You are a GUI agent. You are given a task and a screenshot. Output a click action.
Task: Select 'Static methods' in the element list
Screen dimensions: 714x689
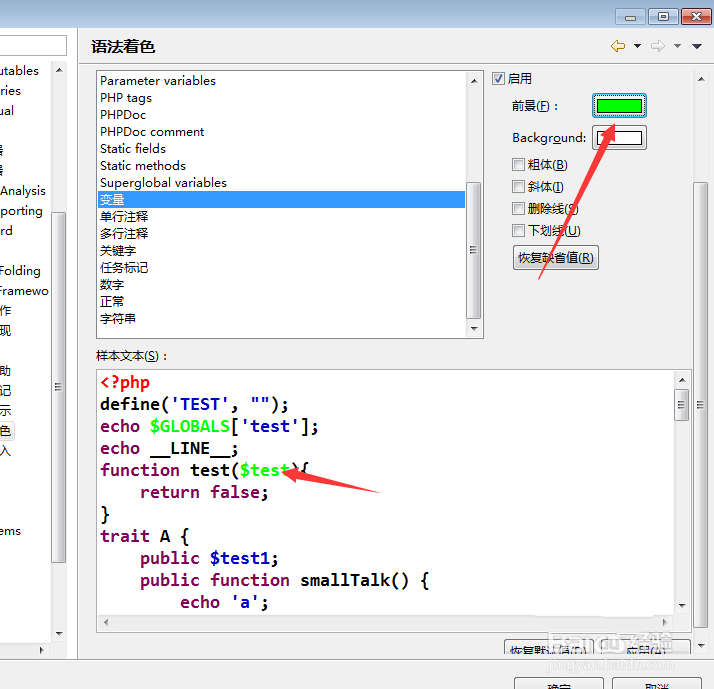(281, 166)
